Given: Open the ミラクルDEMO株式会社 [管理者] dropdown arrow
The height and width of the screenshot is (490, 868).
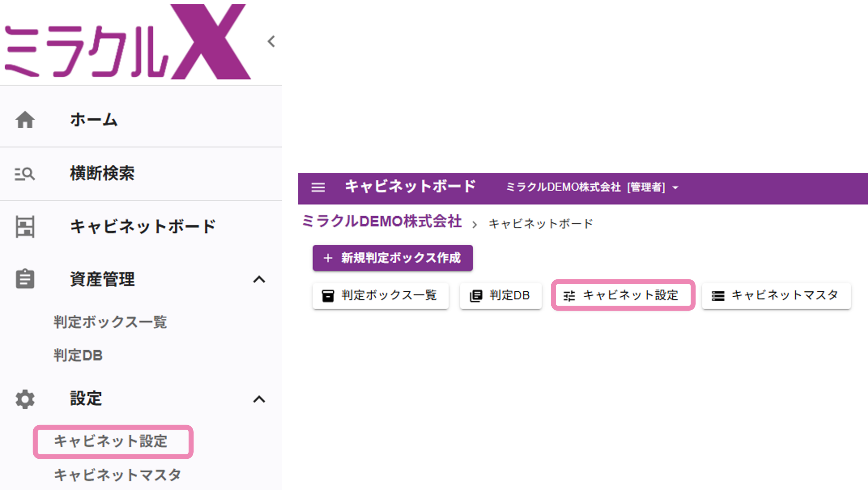Looking at the screenshot, I should click(x=675, y=188).
